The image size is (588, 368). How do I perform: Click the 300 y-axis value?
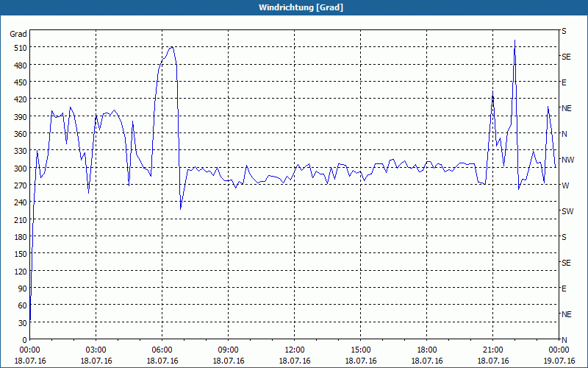point(21,169)
